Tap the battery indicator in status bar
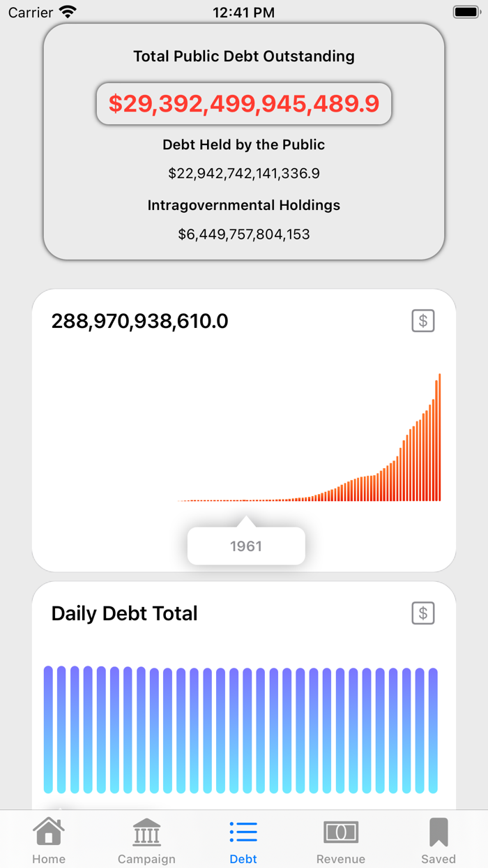The image size is (488, 868). tap(466, 12)
